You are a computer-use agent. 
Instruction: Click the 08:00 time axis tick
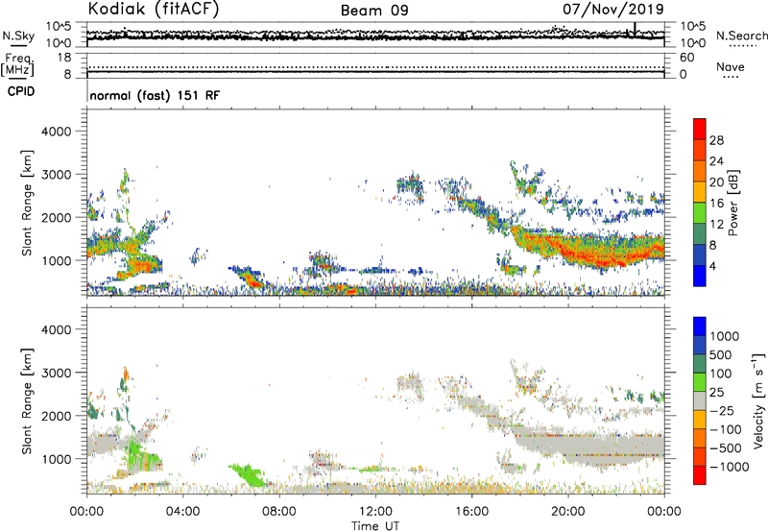click(279, 512)
